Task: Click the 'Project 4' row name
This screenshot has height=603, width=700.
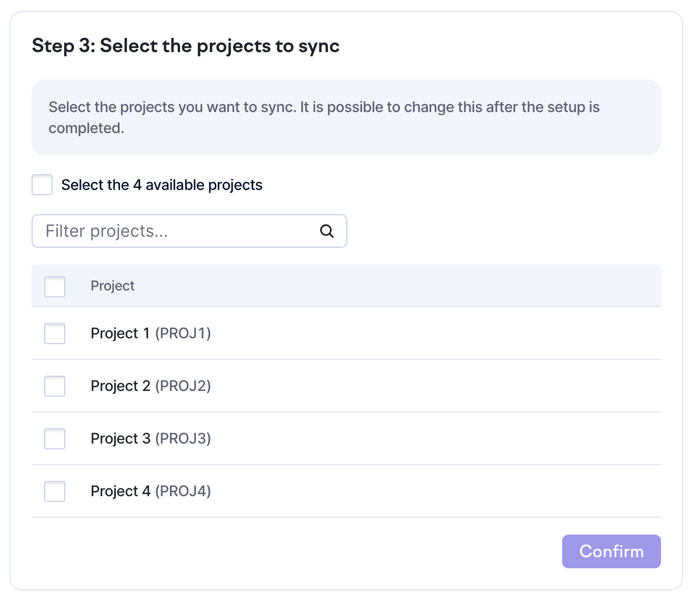Action: pyautogui.click(x=120, y=491)
